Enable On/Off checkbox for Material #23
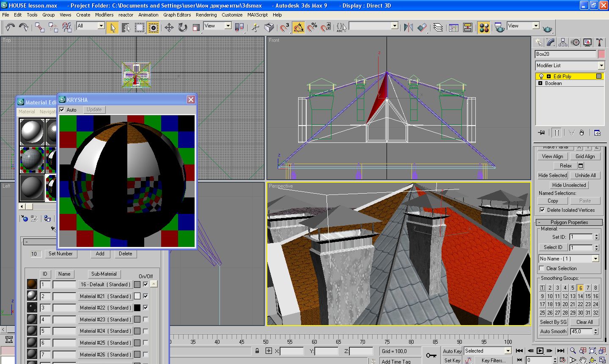 [x=145, y=319]
